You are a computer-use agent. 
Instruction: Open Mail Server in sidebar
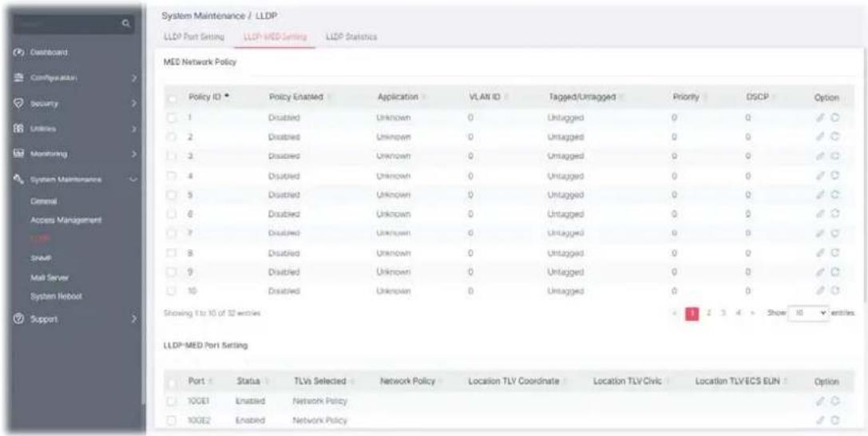50,277
